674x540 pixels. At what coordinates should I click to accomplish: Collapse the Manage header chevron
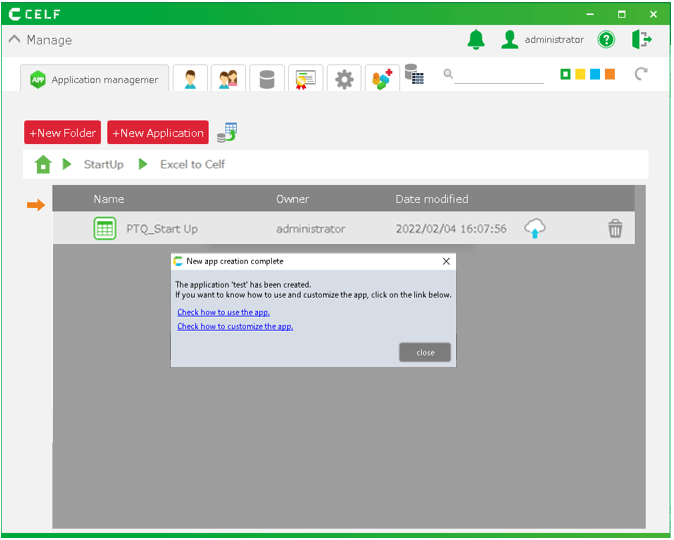tap(14, 40)
